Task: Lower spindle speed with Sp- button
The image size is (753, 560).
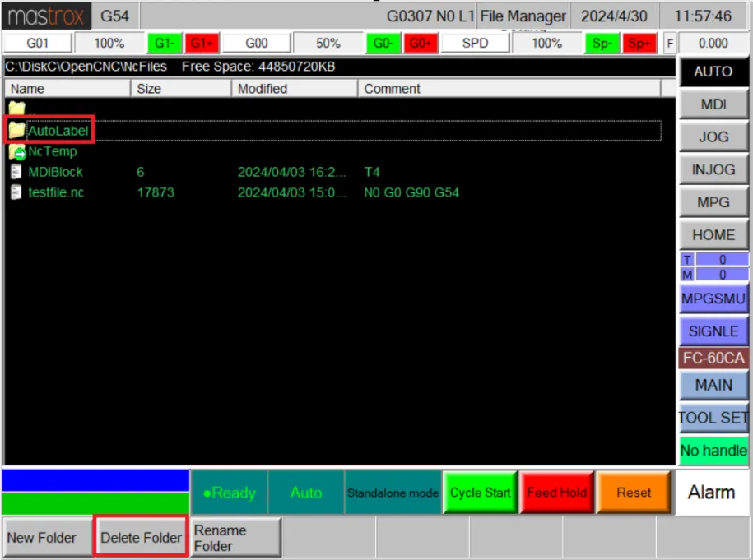Action: (602, 44)
